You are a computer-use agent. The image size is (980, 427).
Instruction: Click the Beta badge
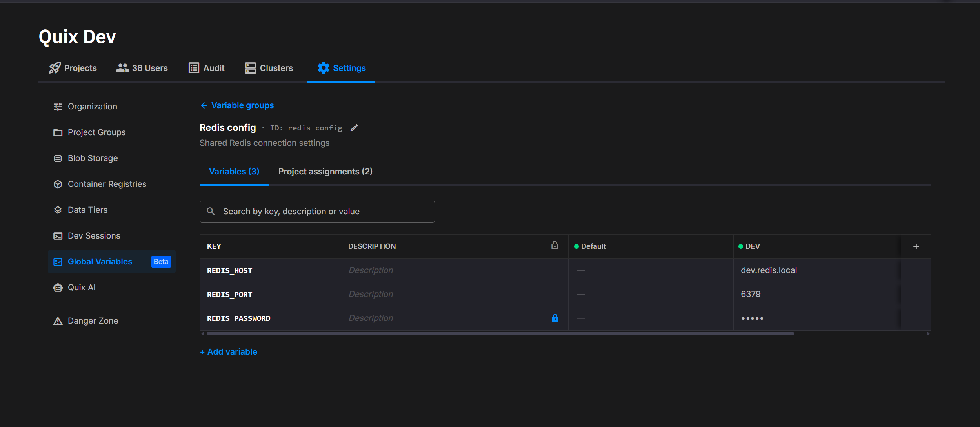click(161, 262)
